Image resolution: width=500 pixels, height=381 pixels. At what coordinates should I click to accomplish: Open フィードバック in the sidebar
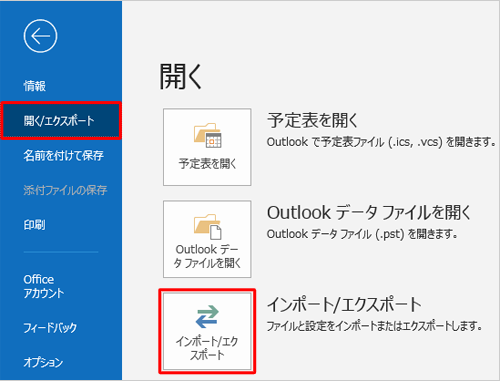tap(50, 328)
